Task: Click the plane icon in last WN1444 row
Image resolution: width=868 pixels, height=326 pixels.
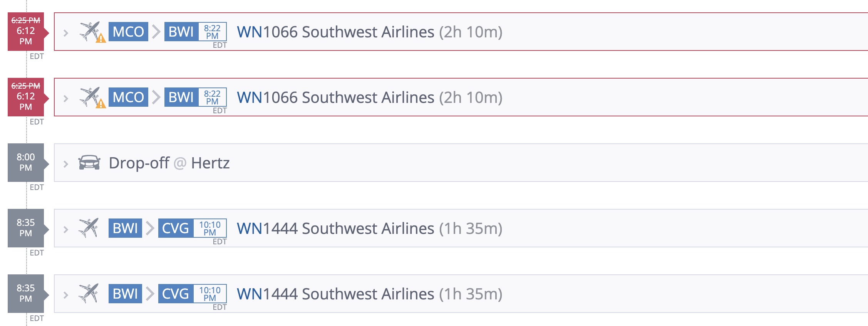Action: click(x=89, y=294)
